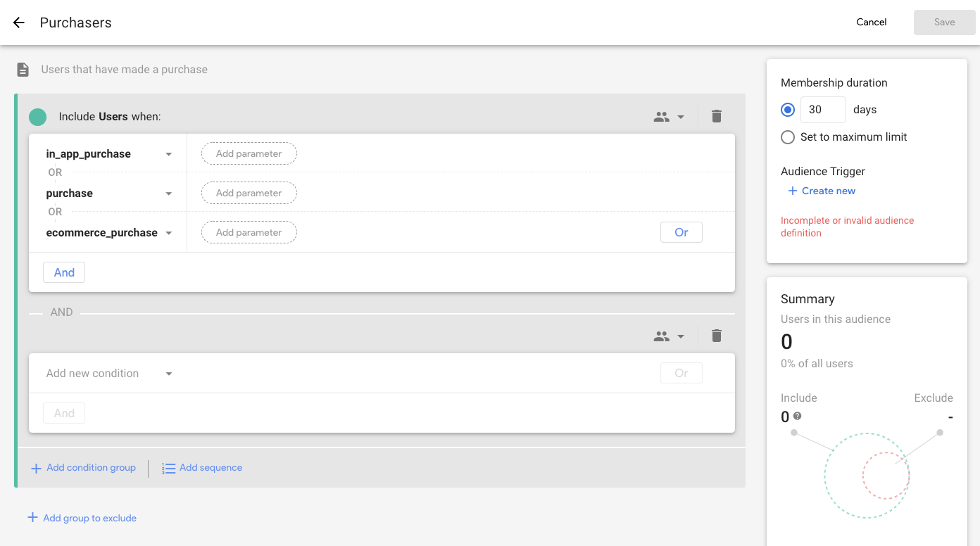Click the Include count help icon

(x=798, y=416)
